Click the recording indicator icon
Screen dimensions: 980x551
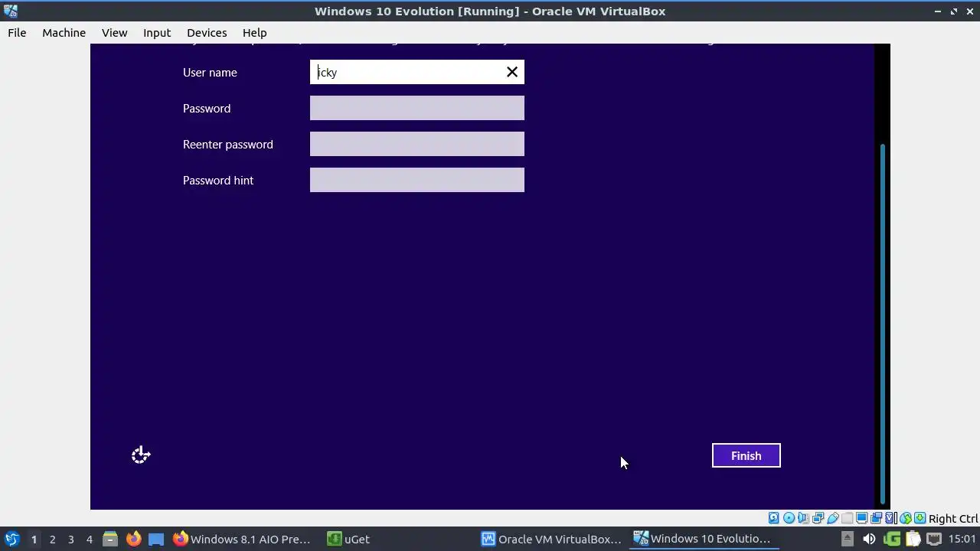point(876,518)
